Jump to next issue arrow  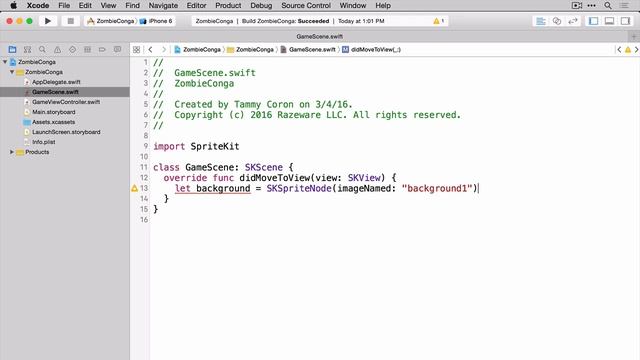click(x=636, y=49)
